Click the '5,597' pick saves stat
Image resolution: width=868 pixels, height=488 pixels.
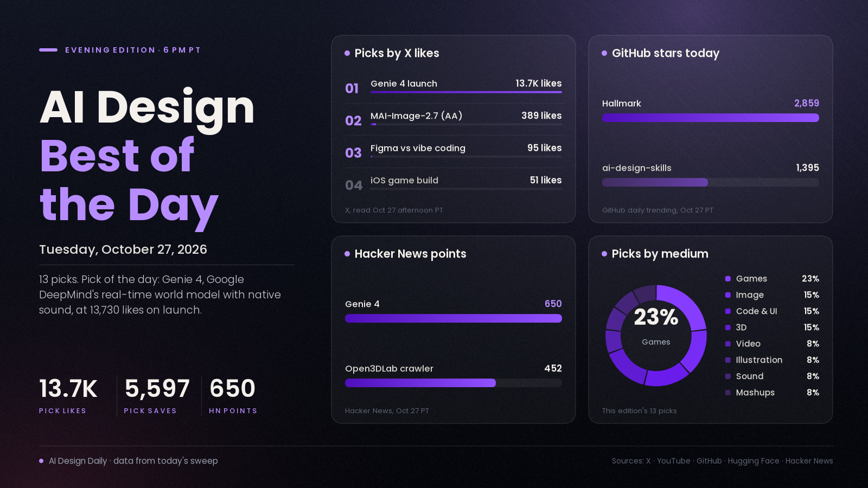point(157,388)
